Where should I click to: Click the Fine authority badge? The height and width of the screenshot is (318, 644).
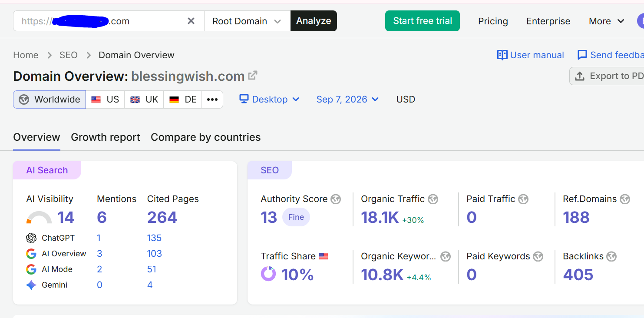(296, 217)
